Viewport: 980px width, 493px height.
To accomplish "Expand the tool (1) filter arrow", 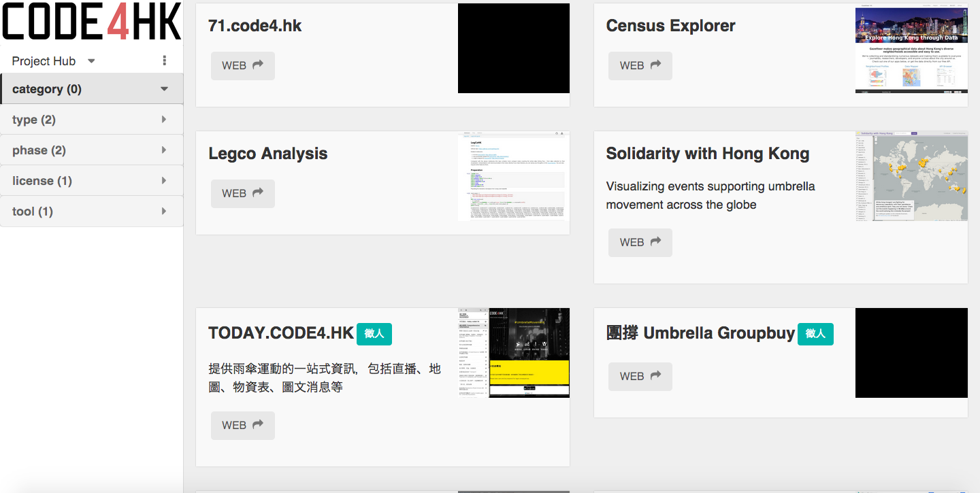I will (164, 211).
